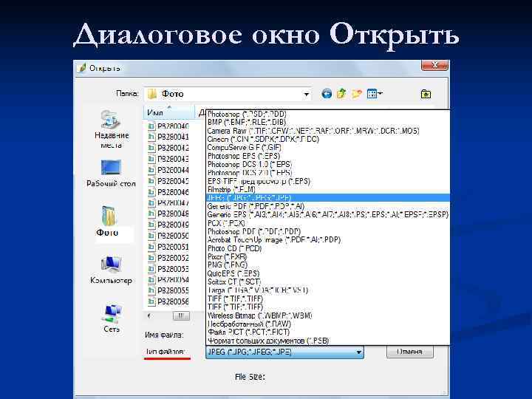Select file P8280046
This screenshot has width=532, height=399.
tap(168, 192)
